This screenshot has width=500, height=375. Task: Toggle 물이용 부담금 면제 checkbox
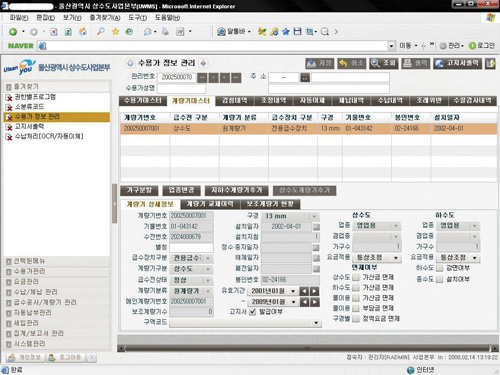[356, 308]
